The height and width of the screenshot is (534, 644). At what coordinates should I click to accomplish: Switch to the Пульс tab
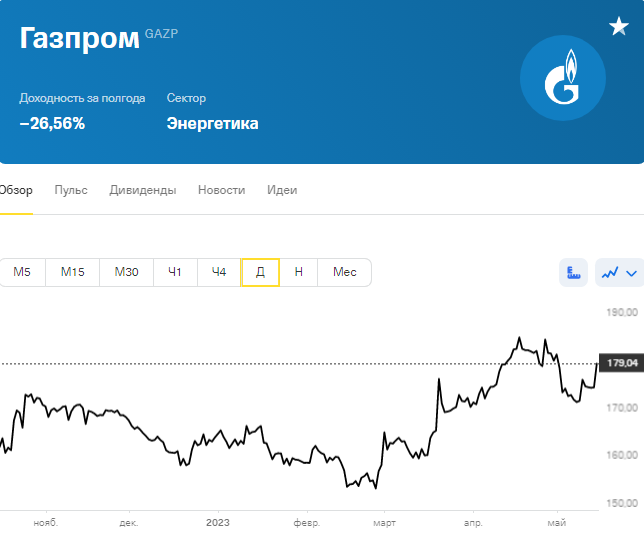tap(71, 190)
